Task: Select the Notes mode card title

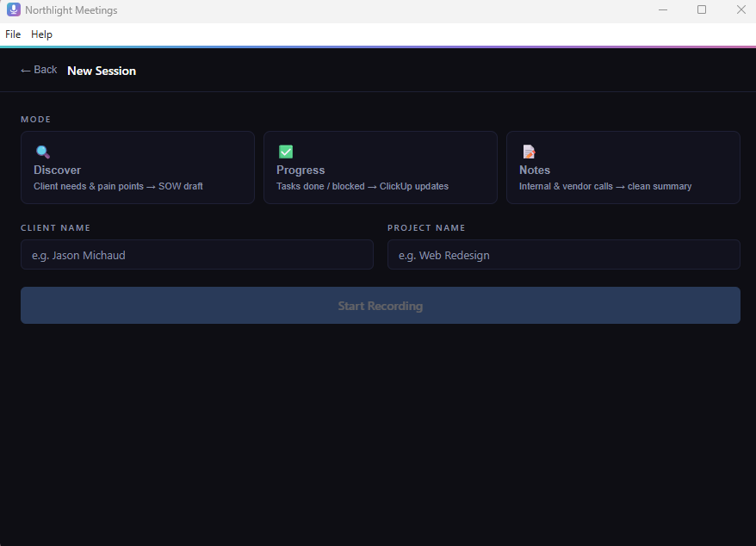Action: (535, 170)
